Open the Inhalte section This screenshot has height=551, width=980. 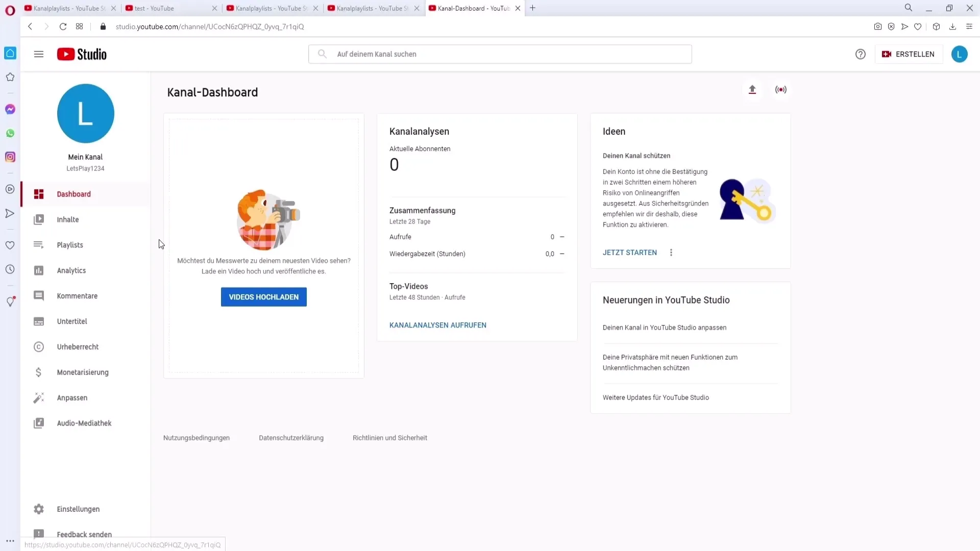click(x=67, y=219)
